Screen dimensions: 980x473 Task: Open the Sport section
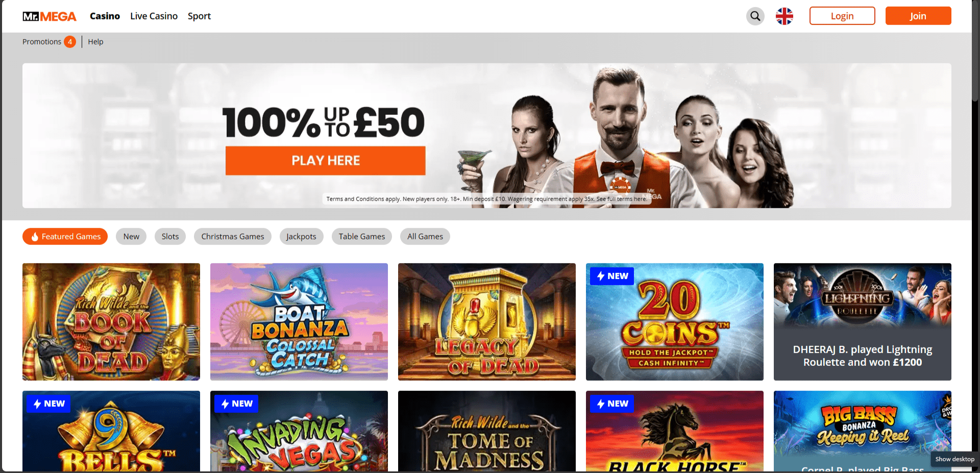pos(199,16)
